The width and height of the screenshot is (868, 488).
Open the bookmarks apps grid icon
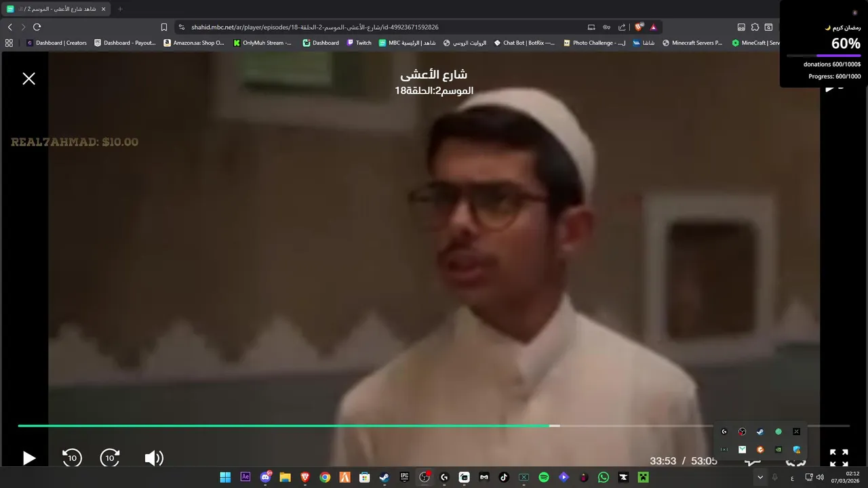coord(9,43)
